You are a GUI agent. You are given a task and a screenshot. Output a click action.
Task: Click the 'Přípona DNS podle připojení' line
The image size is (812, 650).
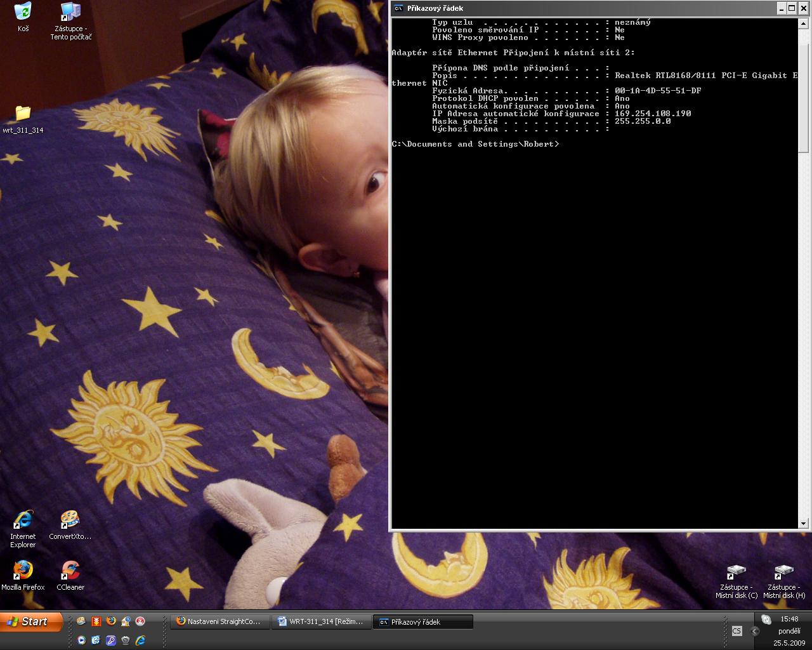point(521,68)
